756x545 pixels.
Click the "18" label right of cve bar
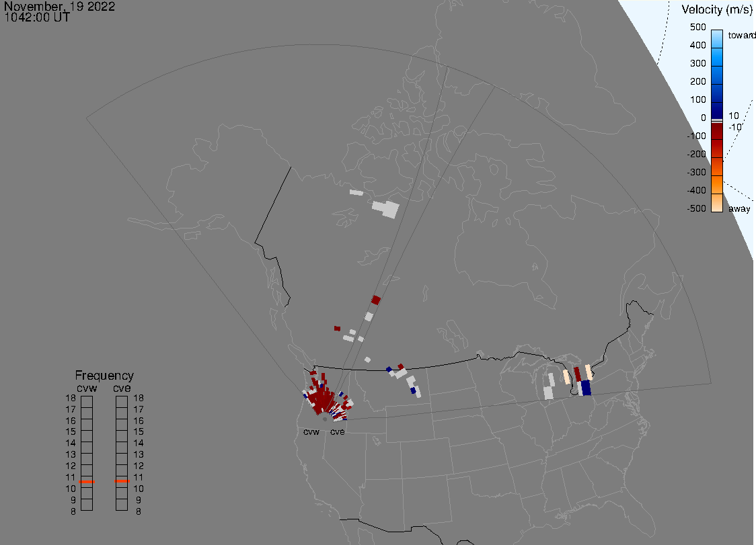pos(139,398)
